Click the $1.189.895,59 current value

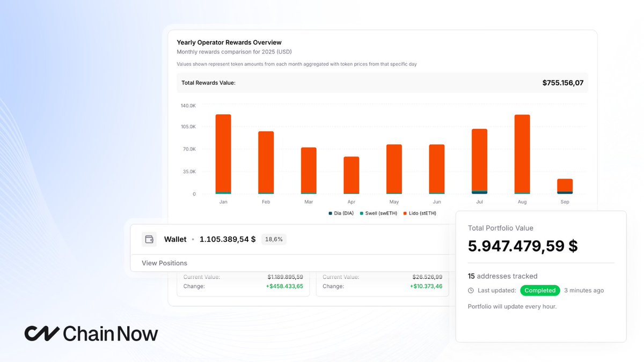click(x=285, y=277)
